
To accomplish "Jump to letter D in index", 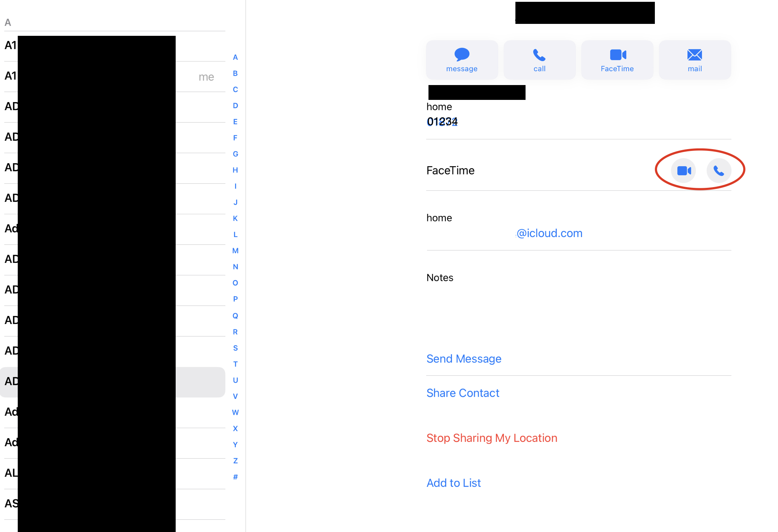I will pyautogui.click(x=235, y=106).
